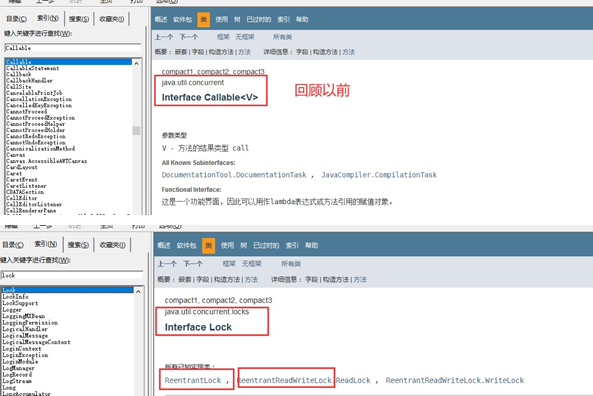Viewport: 593px width, 396px height.
Task: Open ReentrantLock implementing class link
Action: coord(193,380)
